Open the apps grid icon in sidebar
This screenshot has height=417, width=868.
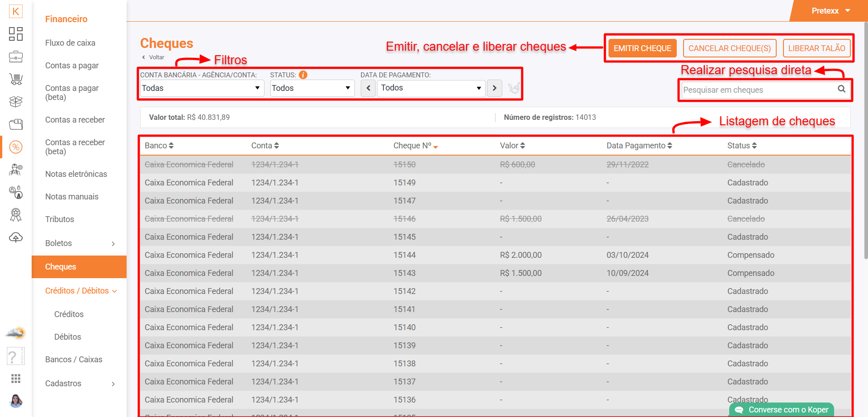(16, 379)
